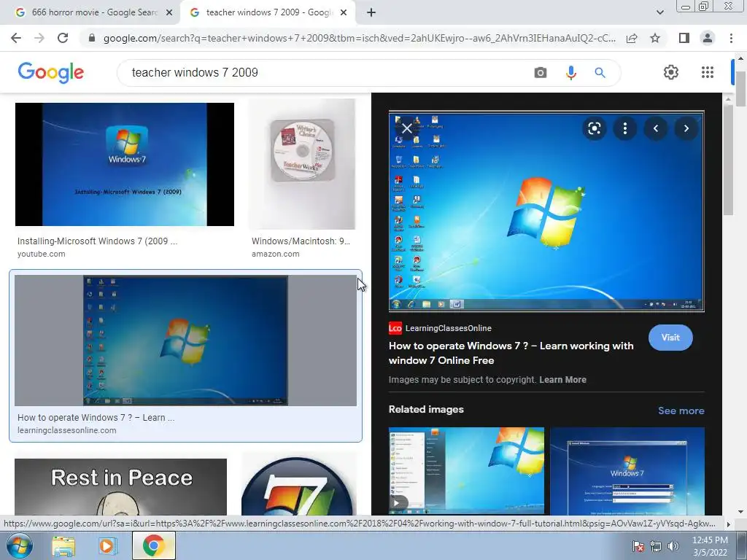Open the Learn More copyright link
The height and width of the screenshot is (560, 747).
coord(562,379)
